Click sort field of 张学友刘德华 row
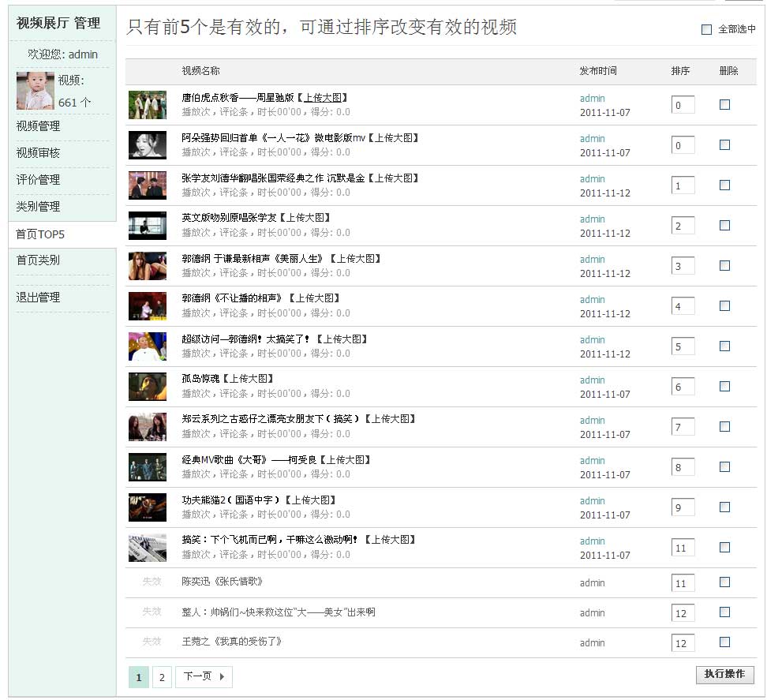767x700 pixels. 683,185
